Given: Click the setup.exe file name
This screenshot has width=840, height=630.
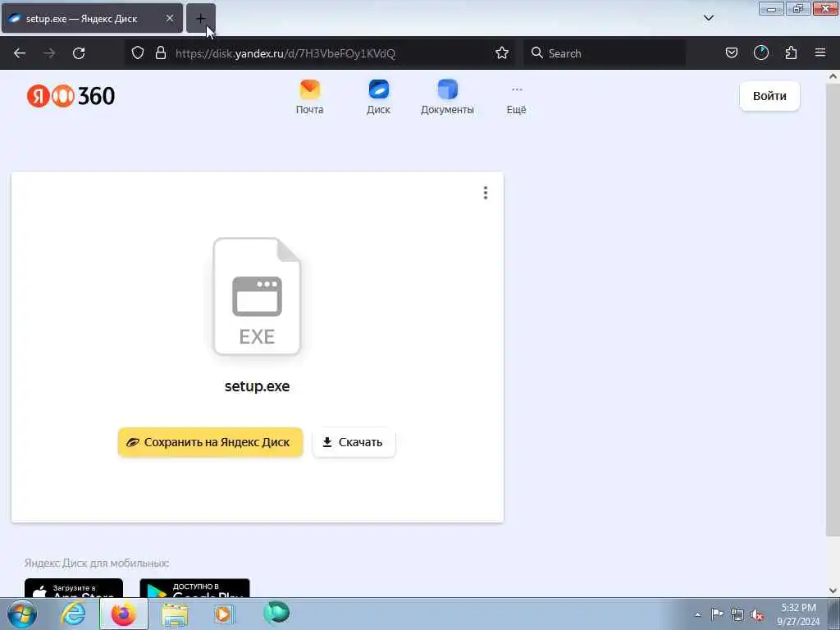Looking at the screenshot, I should tap(257, 386).
